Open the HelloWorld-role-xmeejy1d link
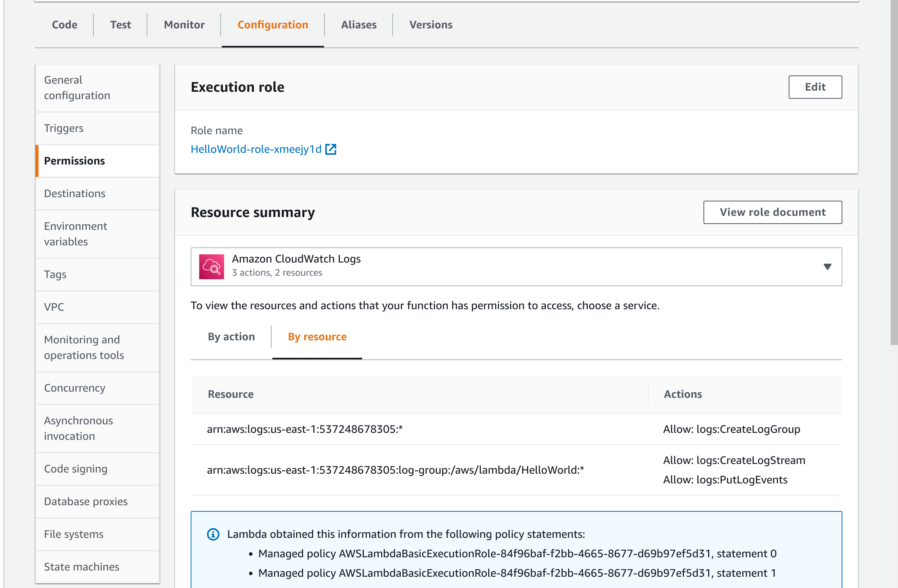The height and width of the screenshot is (588, 898). click(x=256, y=149)
